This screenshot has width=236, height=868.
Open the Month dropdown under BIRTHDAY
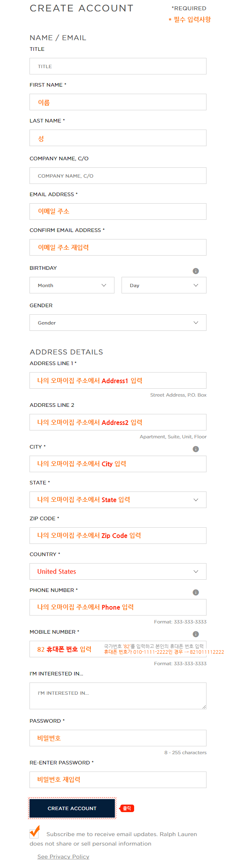pyautogui.click(x=72, y=285)
